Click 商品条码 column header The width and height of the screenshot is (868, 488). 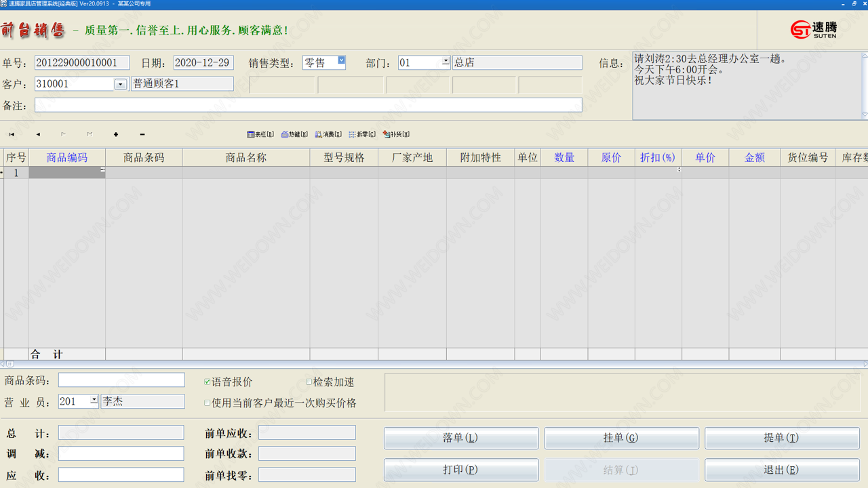tap(144, 157)
